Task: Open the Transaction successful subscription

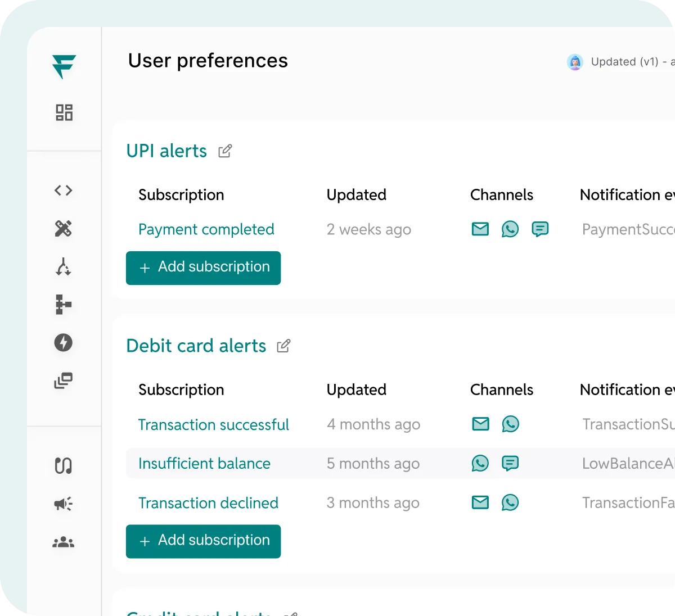Action: 214,424
